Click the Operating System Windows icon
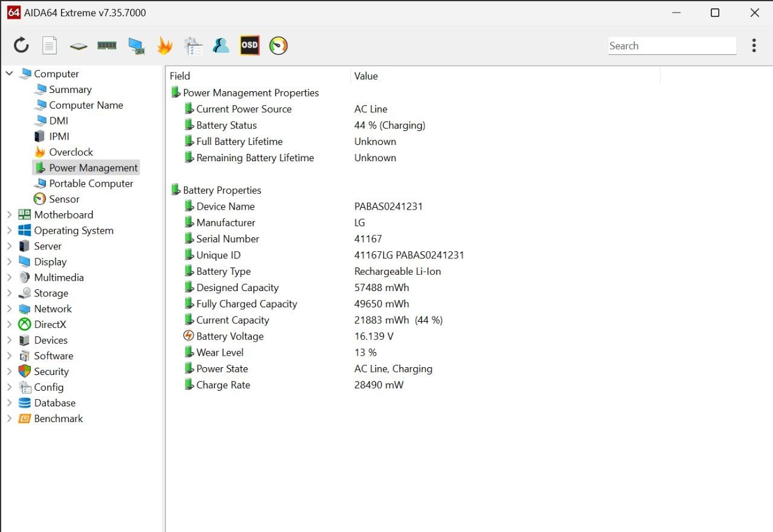This screenshot has height=532, width=773. tap(25, 231)
